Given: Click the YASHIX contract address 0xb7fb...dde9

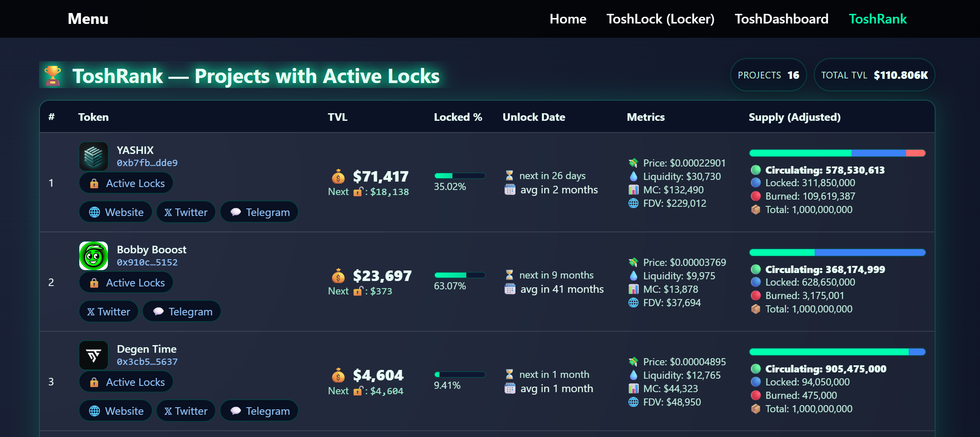Looking at the screenshot, I should click(147, 163).
